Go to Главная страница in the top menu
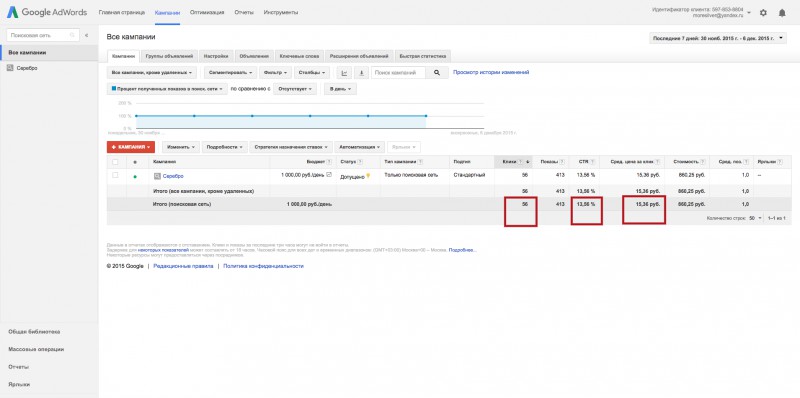 pyautogui.click(x=121, y=12)
